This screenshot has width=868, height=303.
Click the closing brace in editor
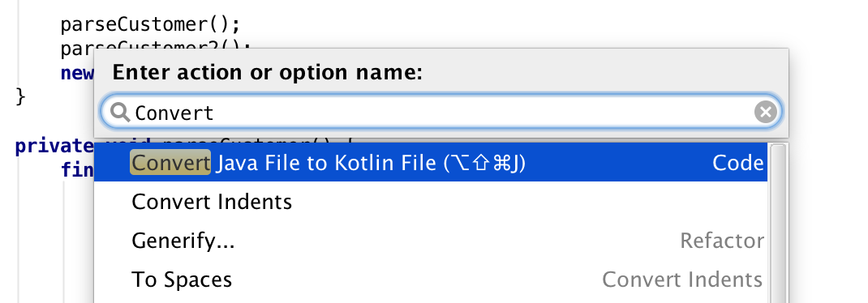coord(20,97)
